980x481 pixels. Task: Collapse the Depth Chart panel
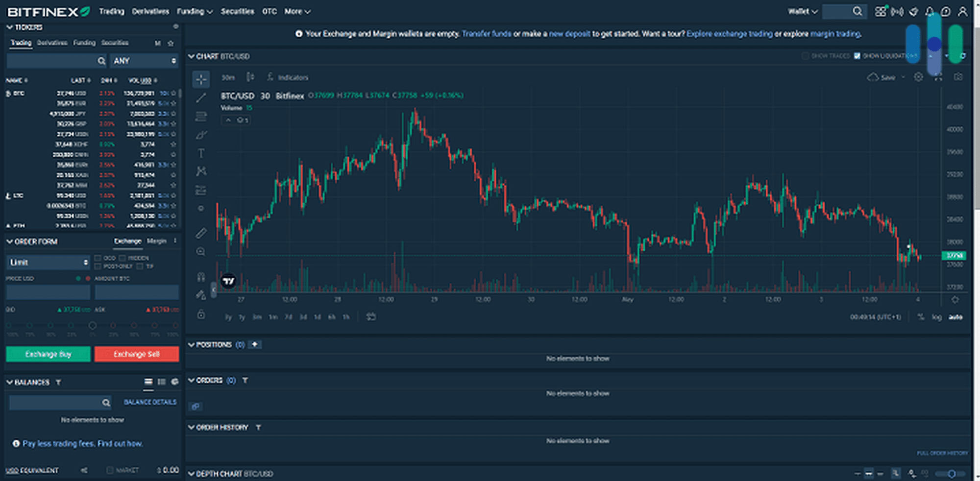tap(191, 474)
